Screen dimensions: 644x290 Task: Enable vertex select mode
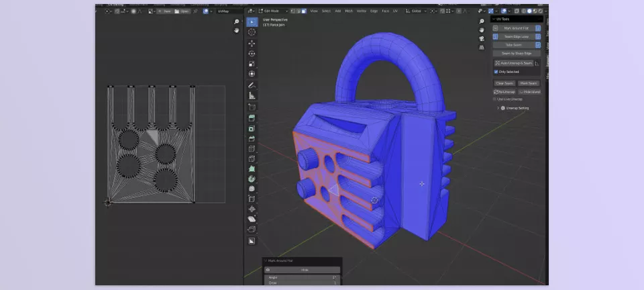click(293, 11)
